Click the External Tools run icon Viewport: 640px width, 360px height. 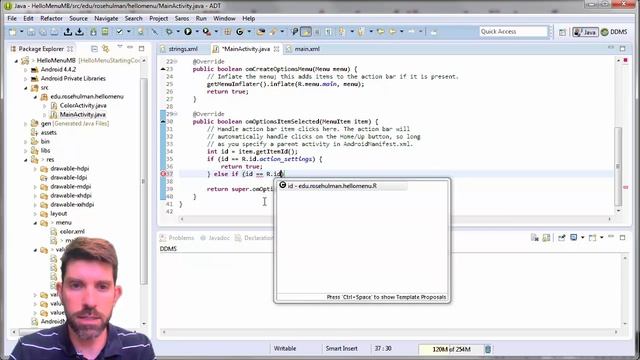(207, 32)
